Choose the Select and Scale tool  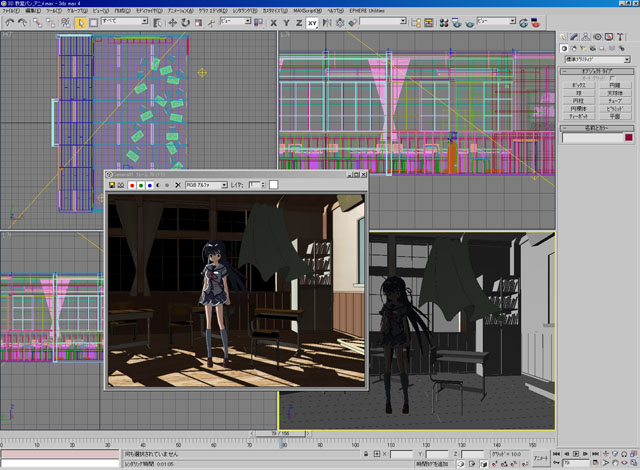pyautogui.click(x=198, y=23)
